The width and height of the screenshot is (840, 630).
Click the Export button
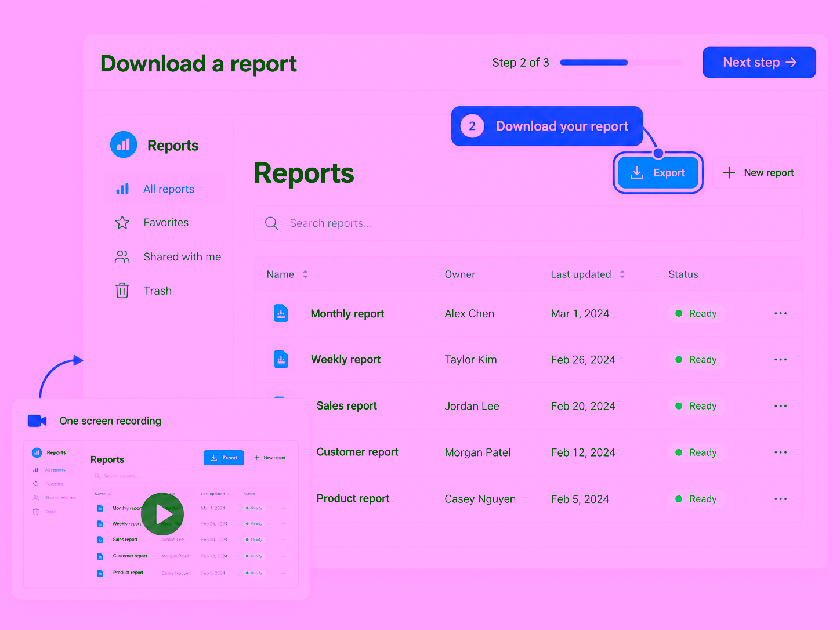click(x=658, y=173)
